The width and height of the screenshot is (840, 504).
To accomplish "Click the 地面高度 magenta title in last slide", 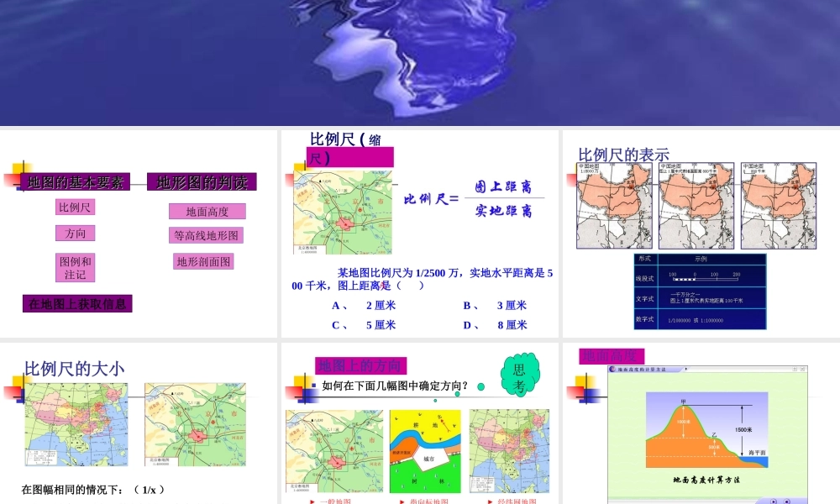I will click(612, 356).
